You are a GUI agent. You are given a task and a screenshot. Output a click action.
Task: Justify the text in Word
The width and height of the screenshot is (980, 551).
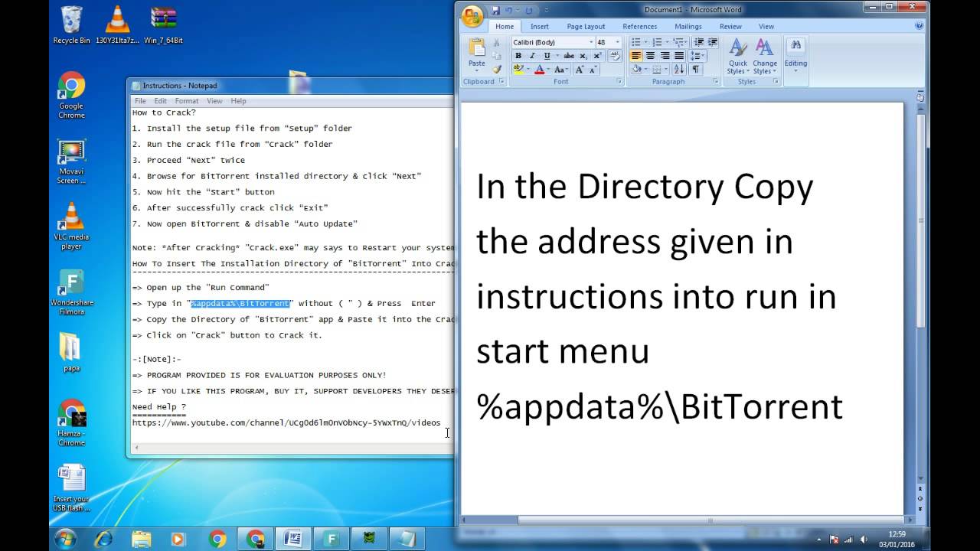[679, 56]
